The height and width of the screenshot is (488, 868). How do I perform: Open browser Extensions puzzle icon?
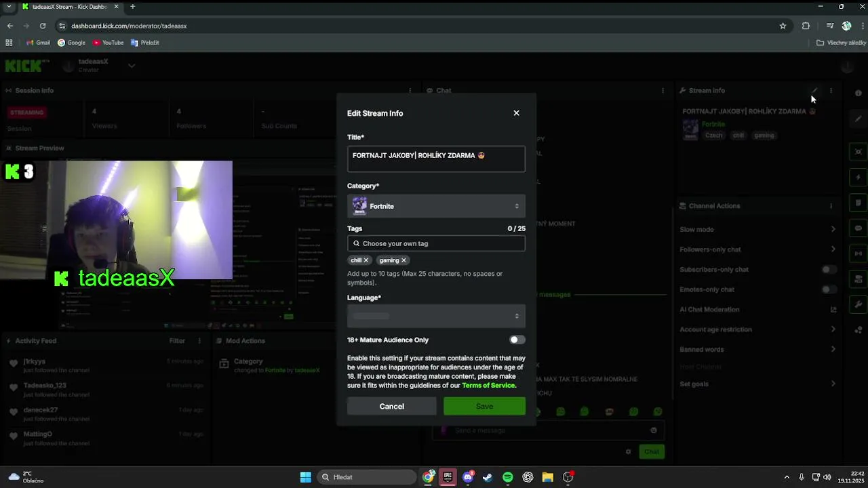tap(806, 26)
